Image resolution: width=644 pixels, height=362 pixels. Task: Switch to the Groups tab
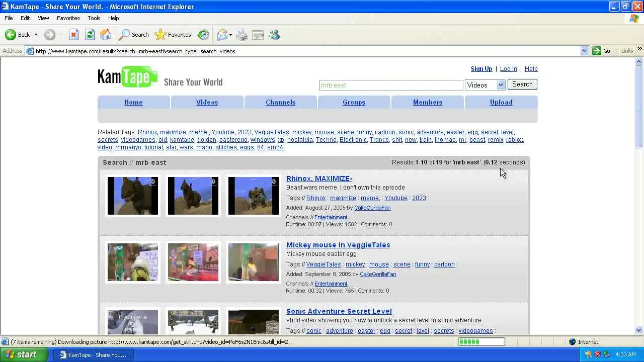click(354, 102)
